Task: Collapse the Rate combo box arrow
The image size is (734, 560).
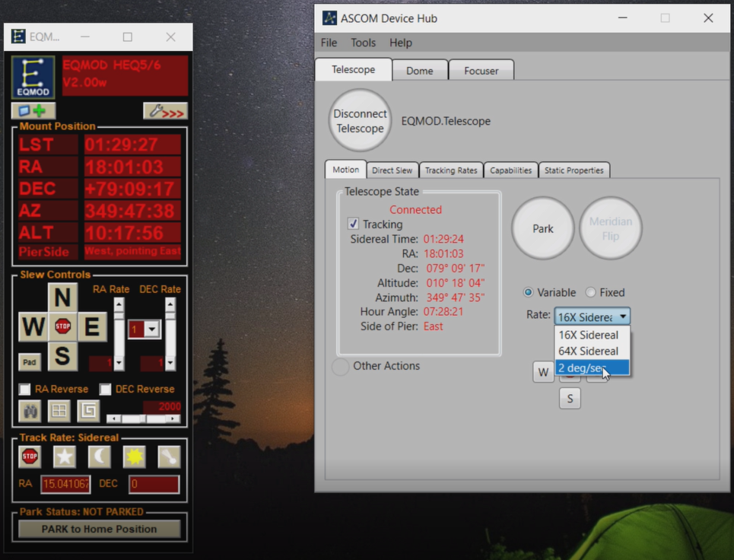Action: [623, 317]
